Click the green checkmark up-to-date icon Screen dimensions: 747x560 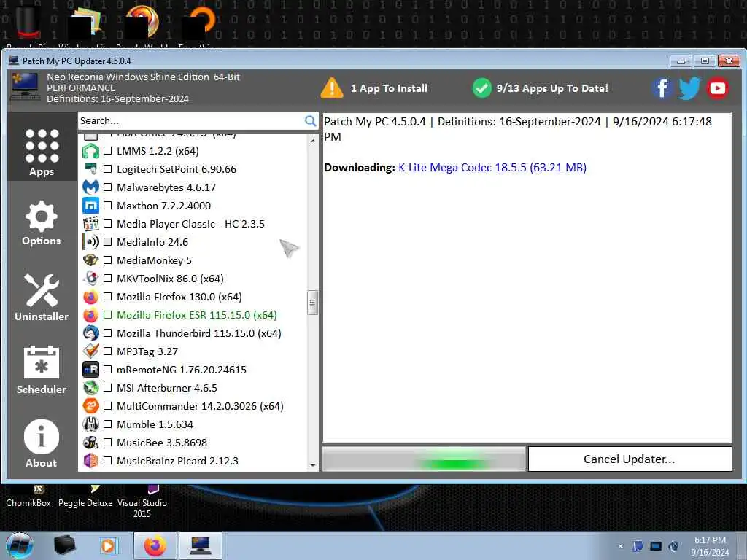coord(481,88)
